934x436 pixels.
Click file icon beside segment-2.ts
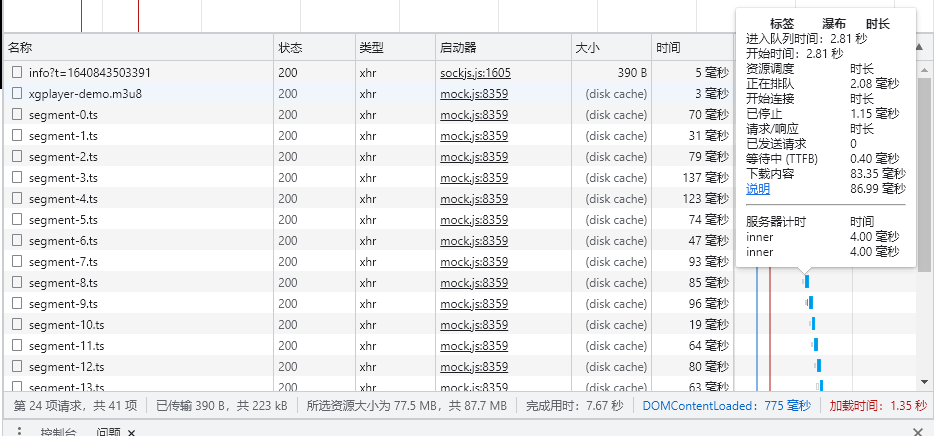(17, 156)
